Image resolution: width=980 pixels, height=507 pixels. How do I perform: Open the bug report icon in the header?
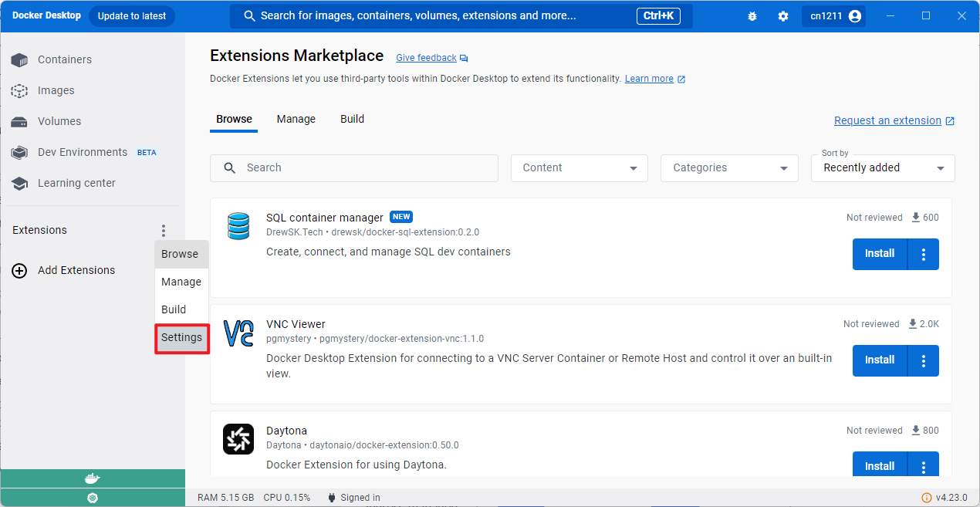click(752, 15)
